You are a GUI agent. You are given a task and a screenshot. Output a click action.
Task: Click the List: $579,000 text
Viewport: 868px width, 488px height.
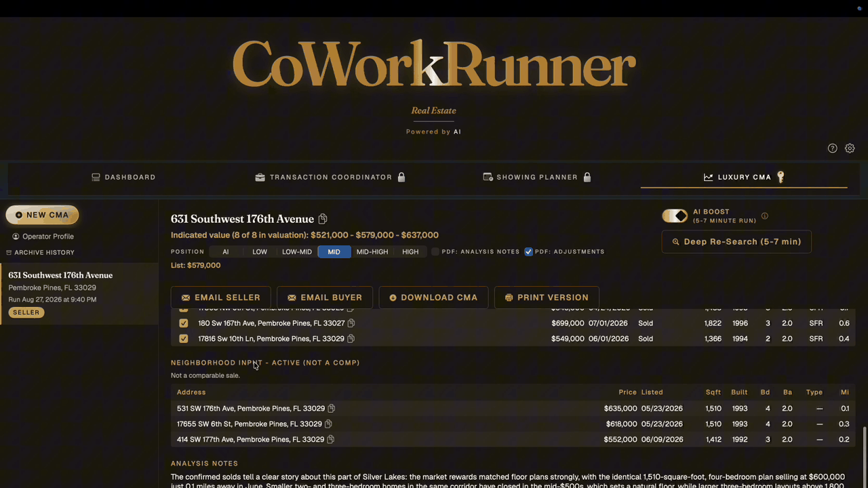tap(195, 266)
